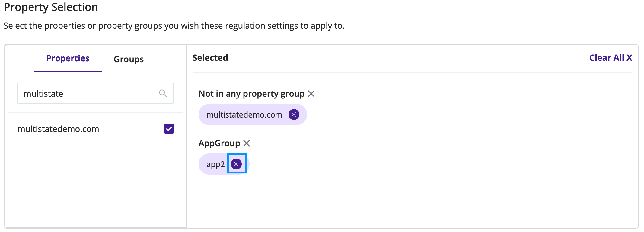Click the 'Not in any property group' heading
Viewport: 644px width, 232px height.
coord(252,94)
